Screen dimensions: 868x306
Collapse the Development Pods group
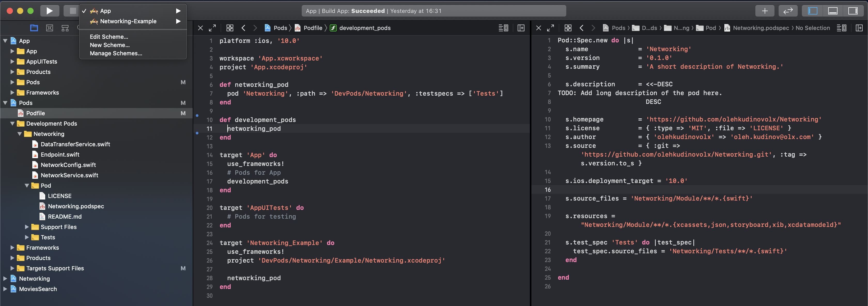pos(12,124)
